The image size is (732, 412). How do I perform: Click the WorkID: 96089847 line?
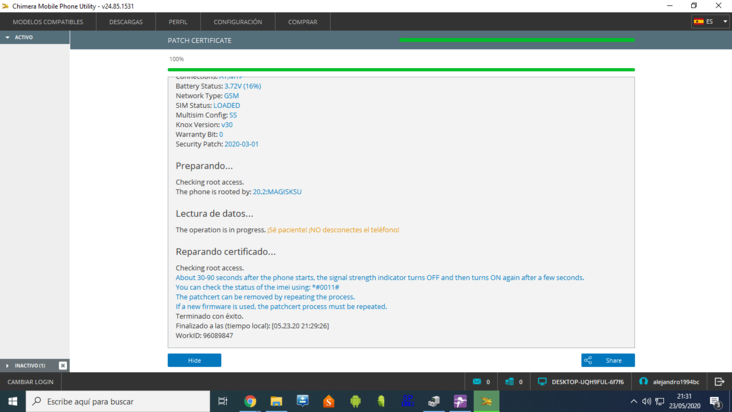(204, 335)
